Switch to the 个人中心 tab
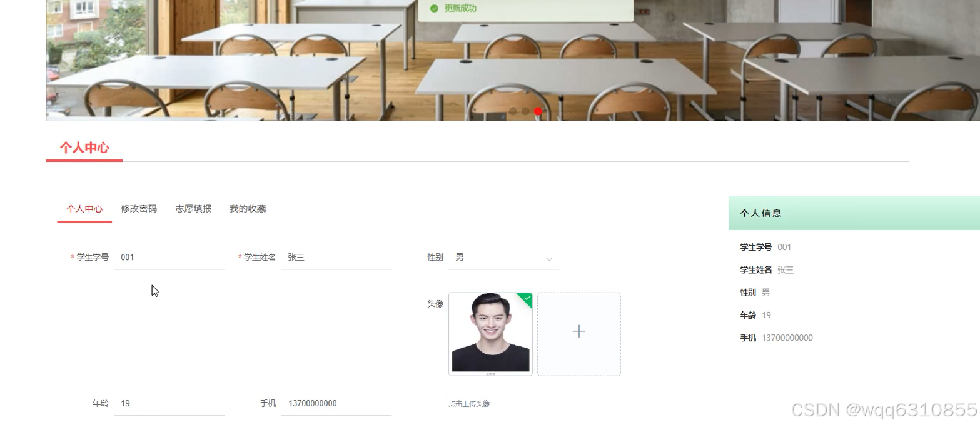 pos(84,209)
